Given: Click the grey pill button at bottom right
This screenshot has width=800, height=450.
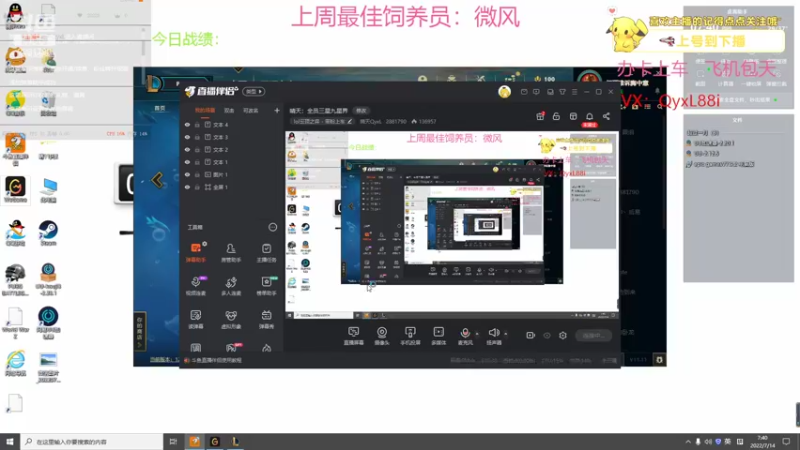Looking at the screenshot, I should click(593, 335).
